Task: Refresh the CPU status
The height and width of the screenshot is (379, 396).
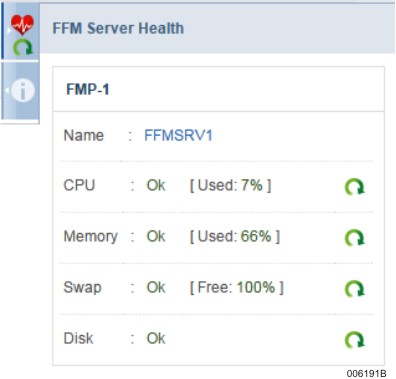Action: click(354, 187)
